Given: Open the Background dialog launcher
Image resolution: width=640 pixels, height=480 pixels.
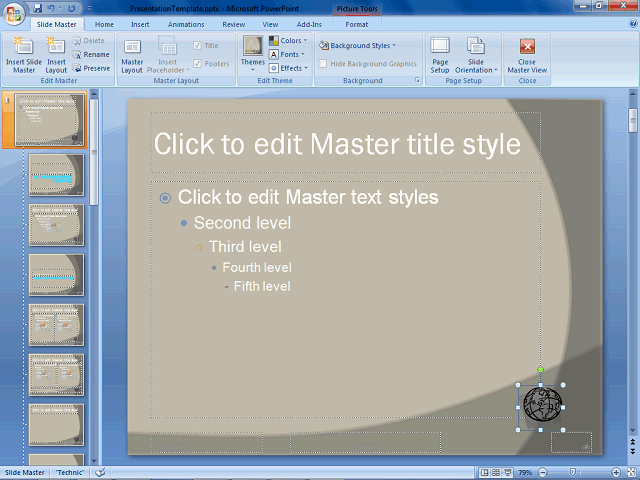Looking at the screenshot, I should pos(417,80).
